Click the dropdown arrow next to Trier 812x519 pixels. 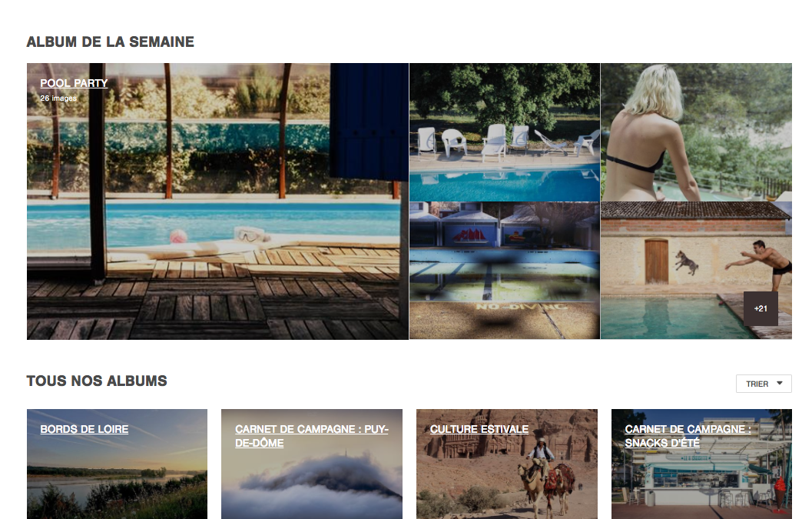click(780, 384)
